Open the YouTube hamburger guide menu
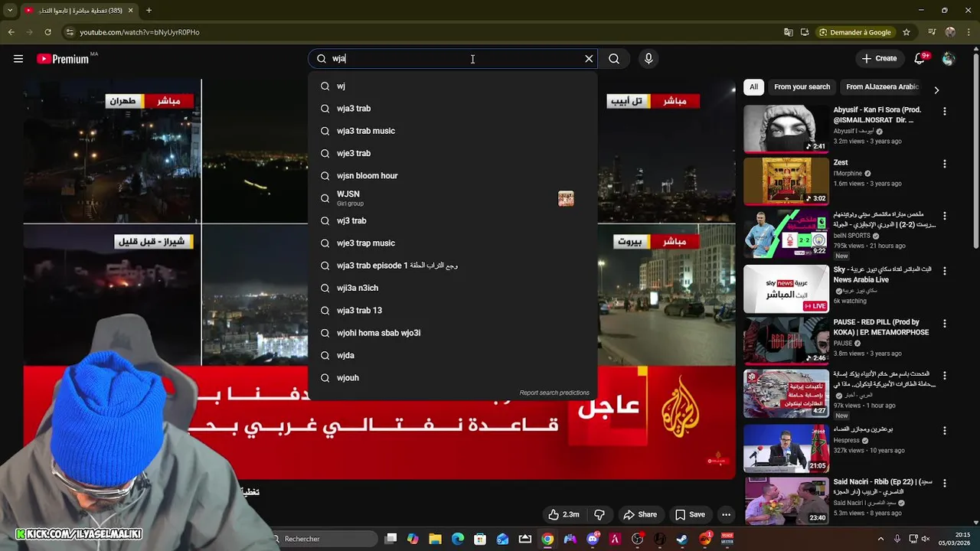This screenshot has width=980, height=551. pyautogui.click(x=18, y=58)
